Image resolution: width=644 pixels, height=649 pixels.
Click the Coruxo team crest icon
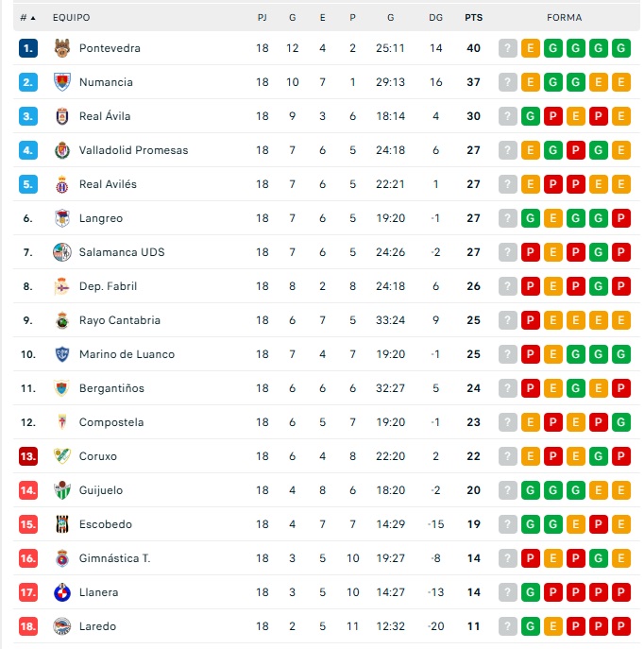[61, 456]
